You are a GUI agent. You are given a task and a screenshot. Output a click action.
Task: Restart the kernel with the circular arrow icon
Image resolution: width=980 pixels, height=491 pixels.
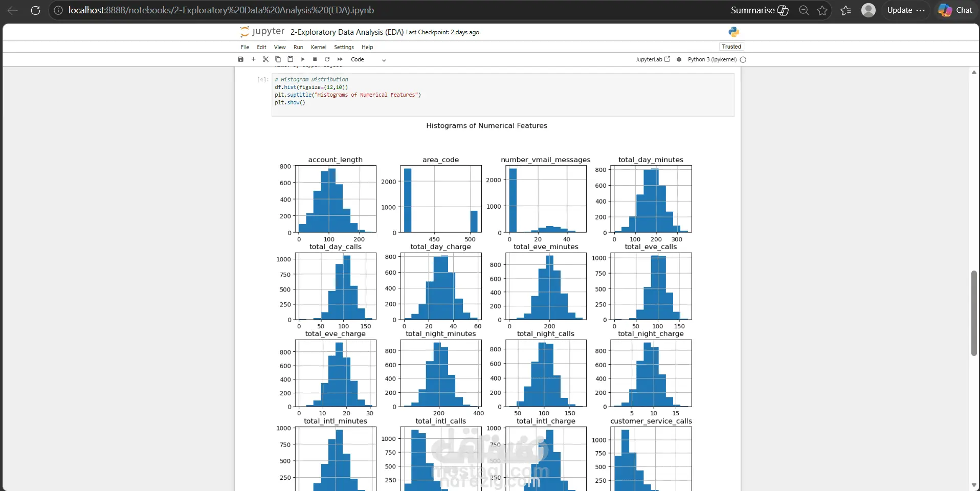[327, 59]
